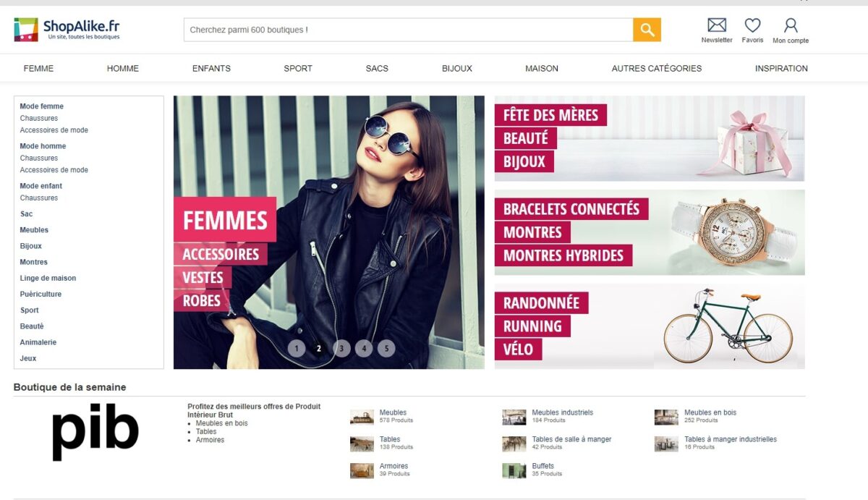The height and width of the screenshot is (500, 868).
Task: Click the Meubles category thumbnail icon
Action: pyautogui.click(x=362, y=417)
